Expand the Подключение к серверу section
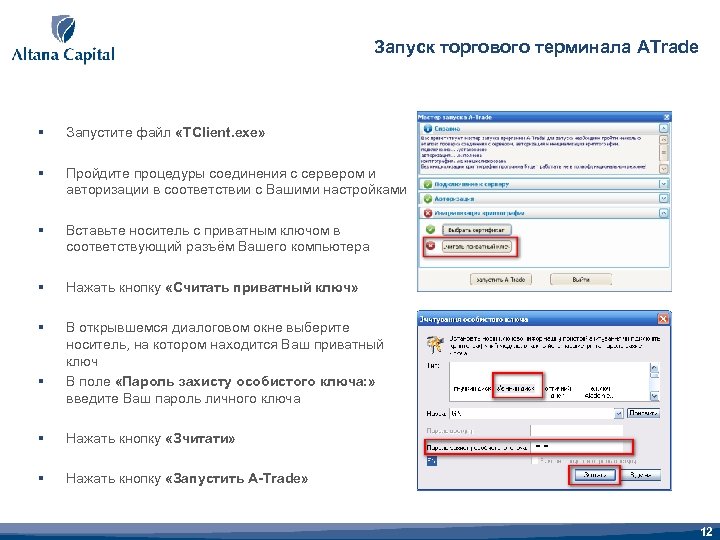Image resolution: width=720 pixels, height=540 pixels. pos(664,184)
